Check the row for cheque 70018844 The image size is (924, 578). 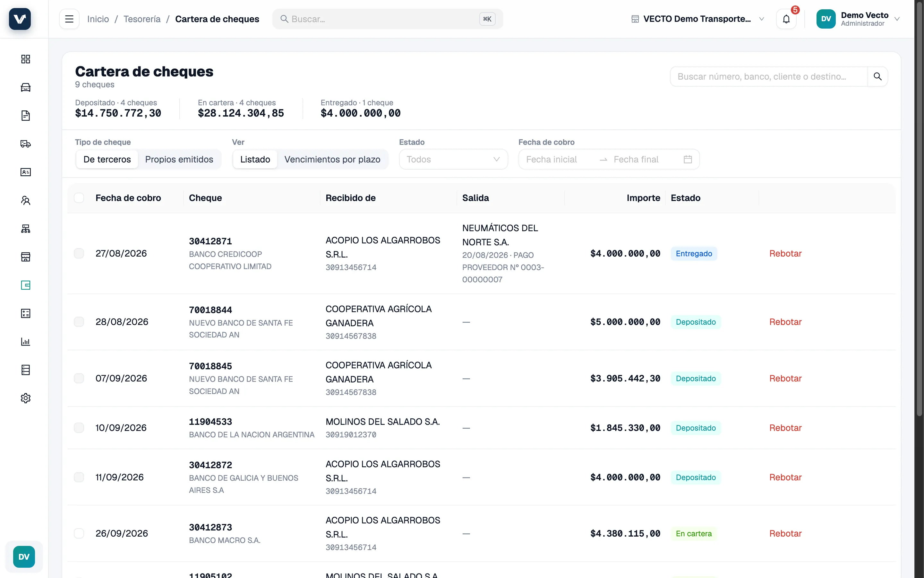79,322
